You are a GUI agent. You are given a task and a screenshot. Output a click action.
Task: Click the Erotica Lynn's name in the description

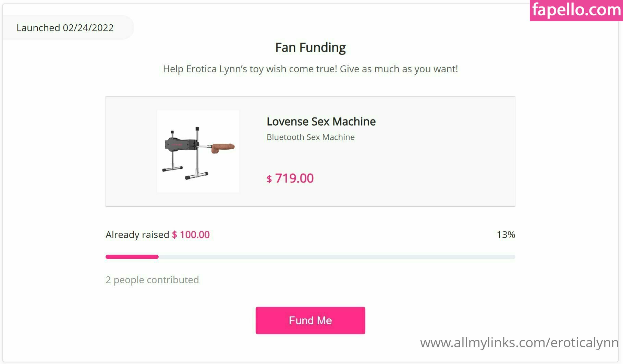(x=217, y=69)
